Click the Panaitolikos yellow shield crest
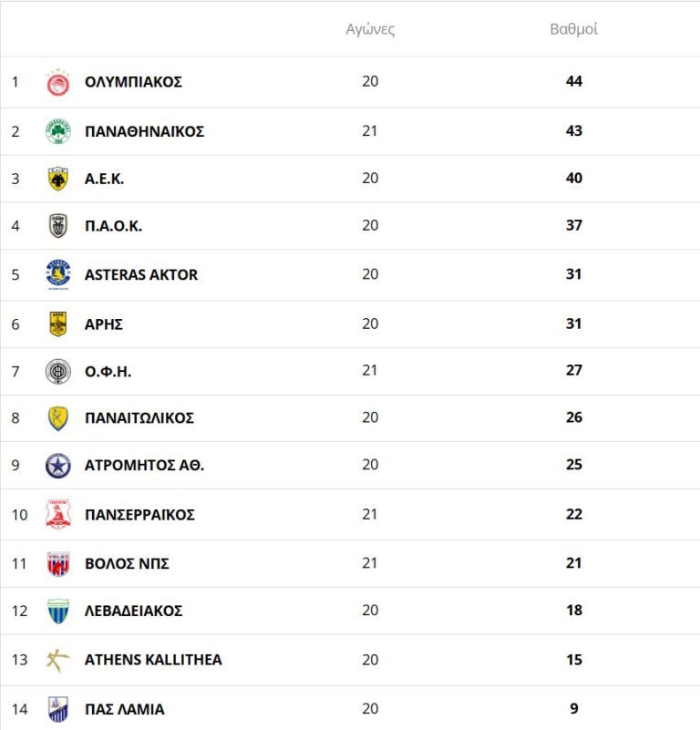Viewport: 700px width, 730px height. click(x=58, y=418)
